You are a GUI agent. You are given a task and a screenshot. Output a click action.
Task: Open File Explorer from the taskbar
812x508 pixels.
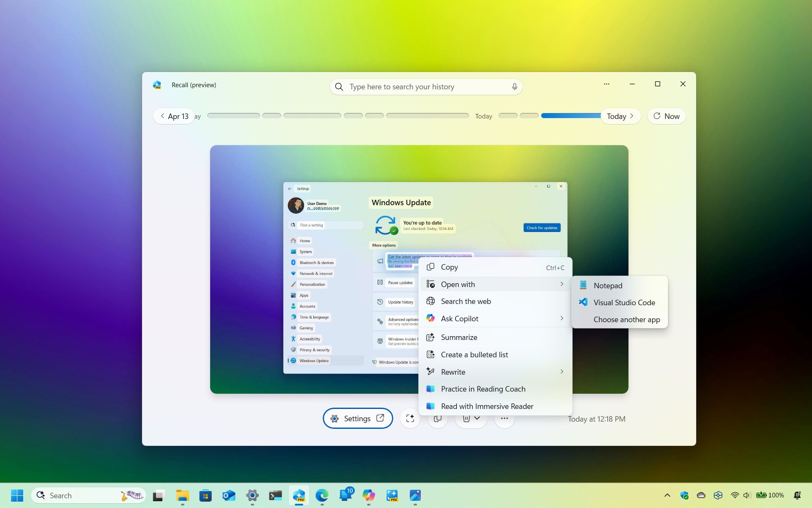click(182, 495)
